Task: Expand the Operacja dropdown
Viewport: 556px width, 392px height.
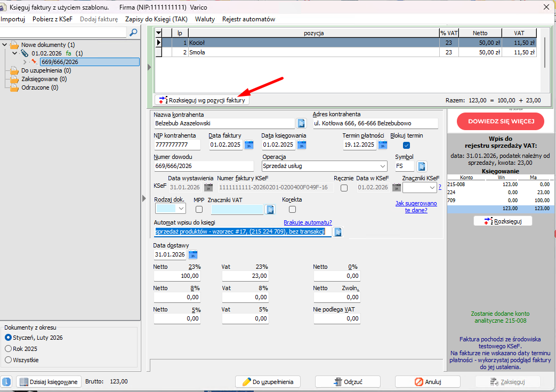Action: (x=383, y=166)
